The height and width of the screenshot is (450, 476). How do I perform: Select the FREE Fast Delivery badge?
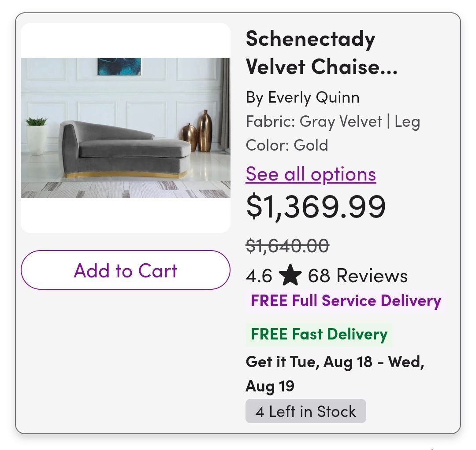pyautogui.click(x=319, y=335)
